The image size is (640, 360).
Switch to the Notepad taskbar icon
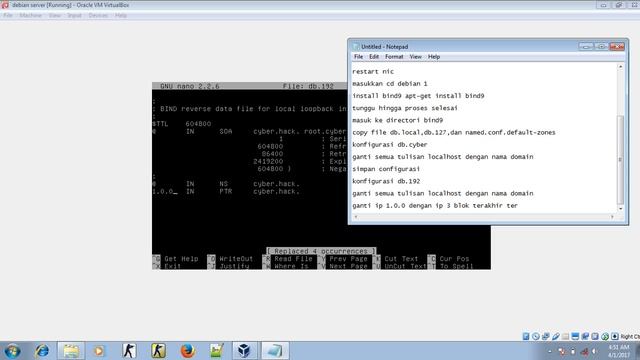click(274, 351)
